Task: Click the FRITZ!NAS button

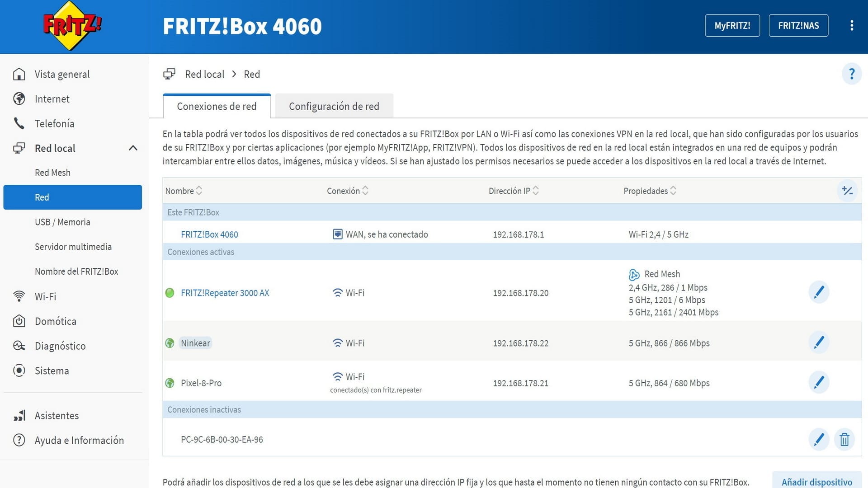Action: [x=798, y=25]
